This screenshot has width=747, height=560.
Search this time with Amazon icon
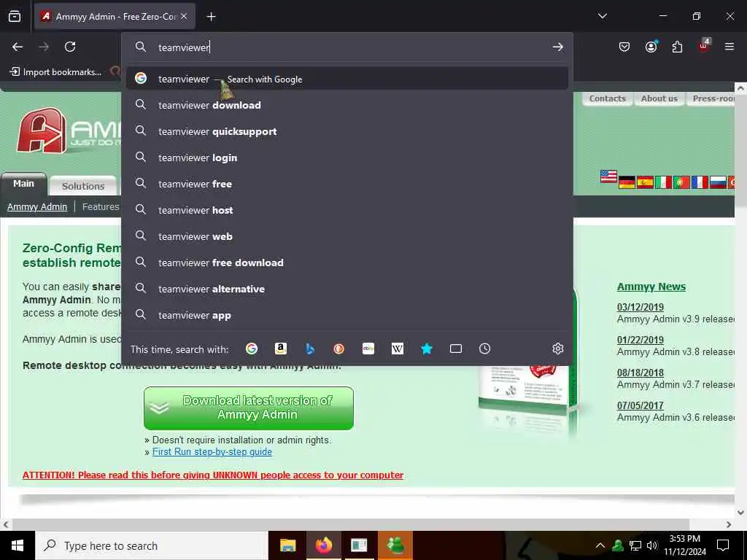coord(281,349)
